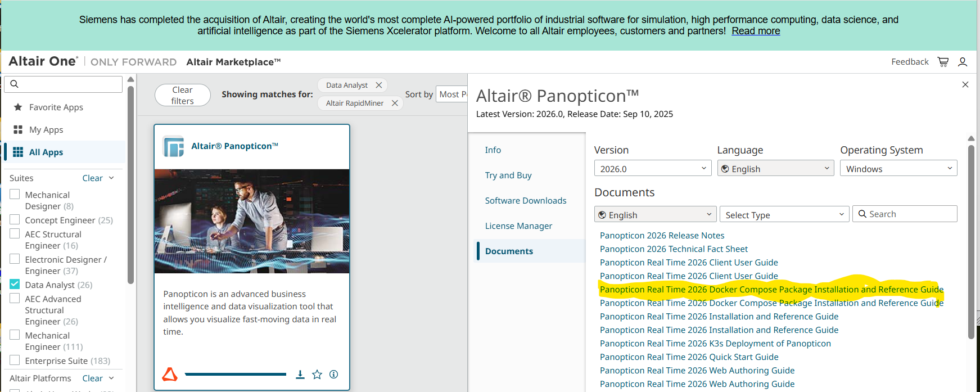Image resolution: width=980 pixels, height=392 pixels.
Task: Check the Mechanical Designer suite
Action: tap(15, 194)
